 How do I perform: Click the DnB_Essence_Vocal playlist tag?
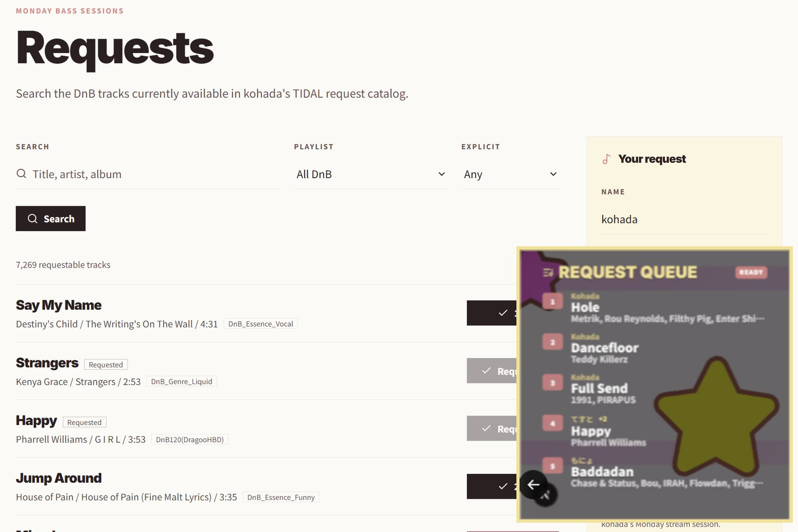click(x=260, y=324)
